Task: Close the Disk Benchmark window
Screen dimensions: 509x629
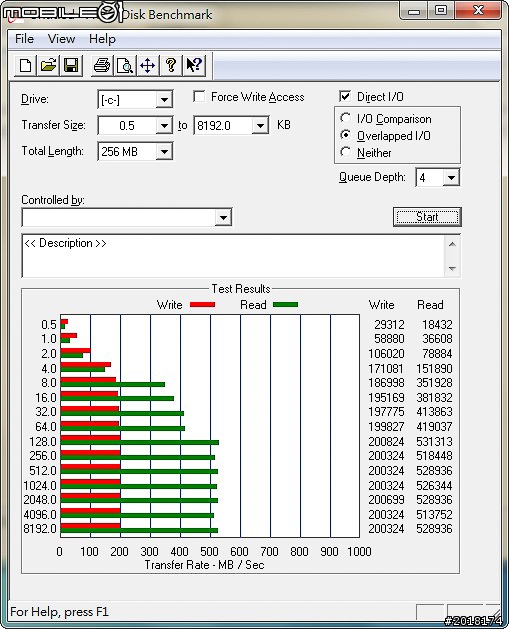Action: [478, 10]
